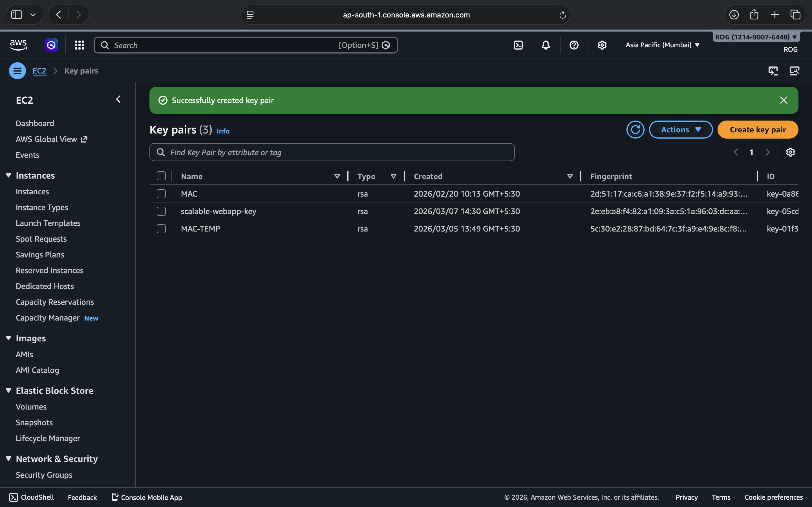Screen dimensions: 812x507
Task: Select the MAC key pair checkbox
Action: coord(161,194)
